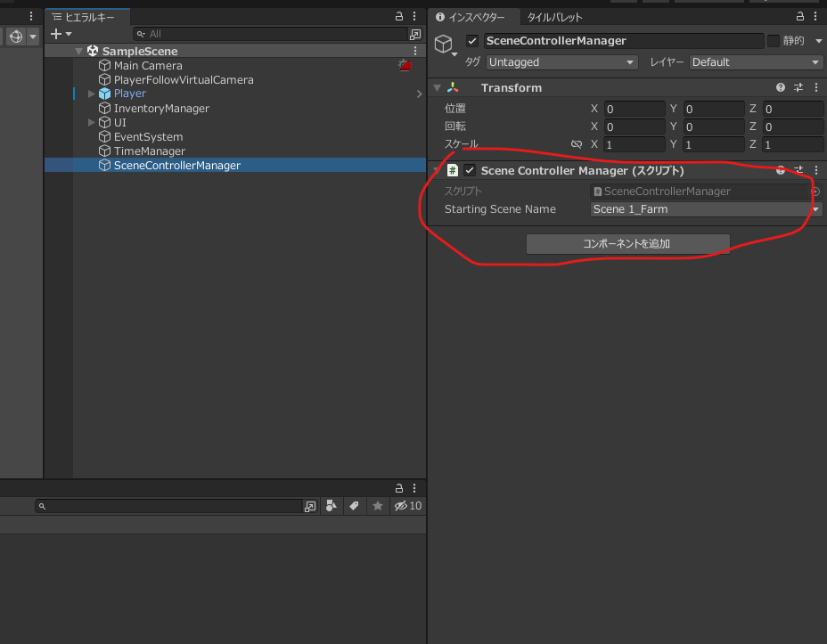Click the Rotation X value field
Image resolution: width=827 pixels, height=644 pixels.
click(x=634, y=126)
